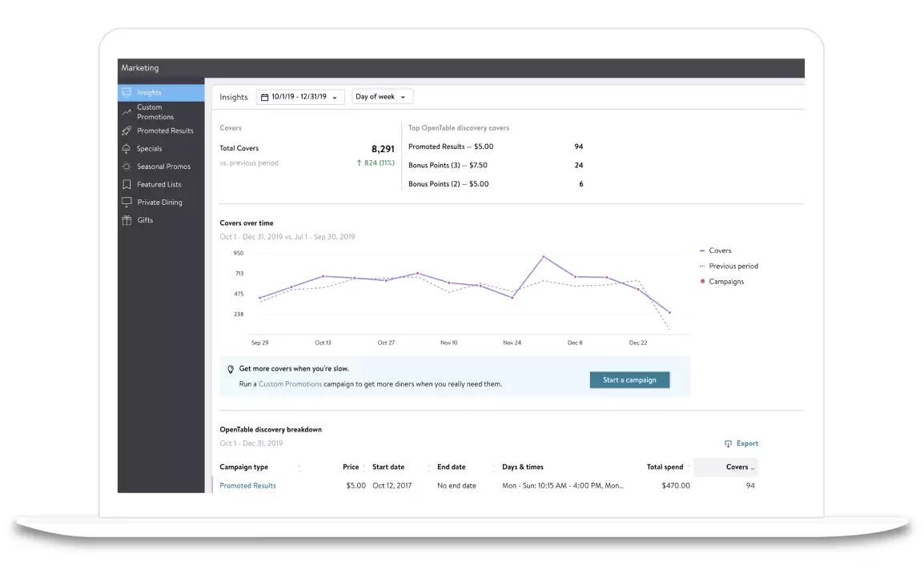Open Specials via the bell icon
Image resolution: width=924 pixels, height=586 pixels.
pos(126,148)
